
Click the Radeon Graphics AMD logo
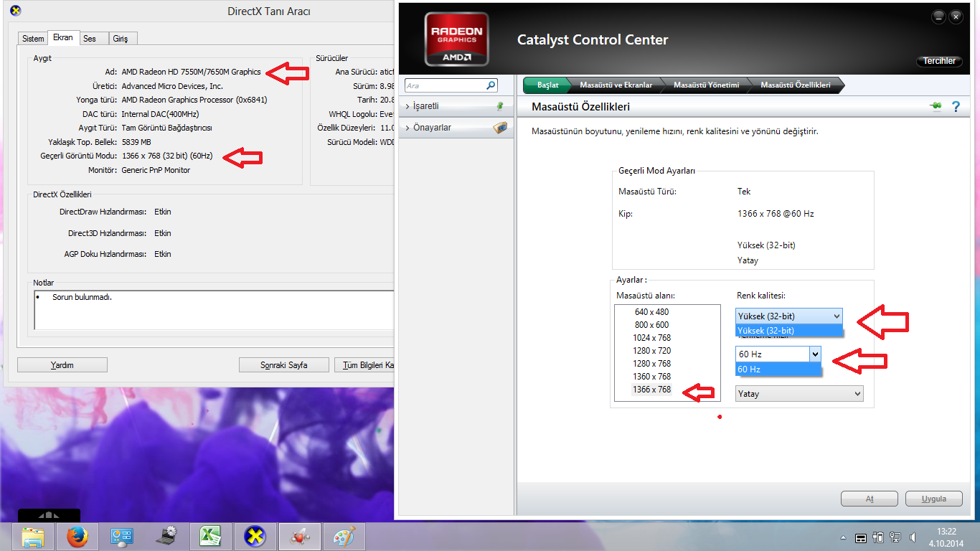click(456, 39)
